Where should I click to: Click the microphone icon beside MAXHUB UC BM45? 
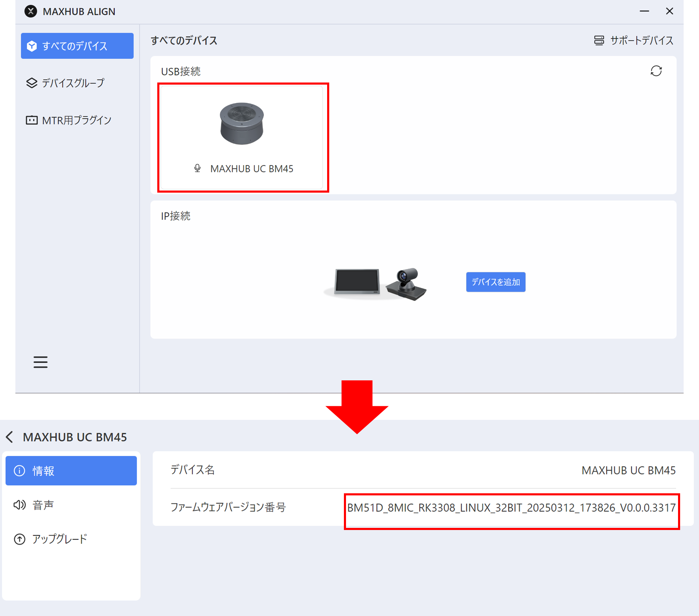point(197,169)
